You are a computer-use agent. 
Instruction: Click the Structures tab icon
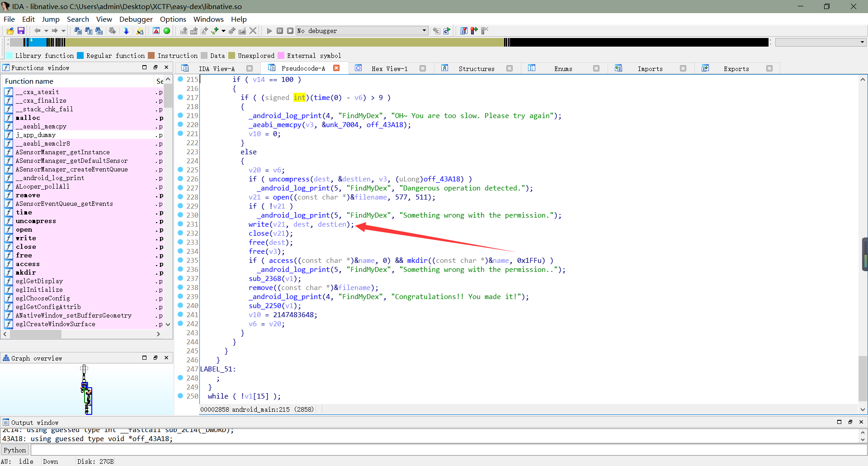pos(445,68)
